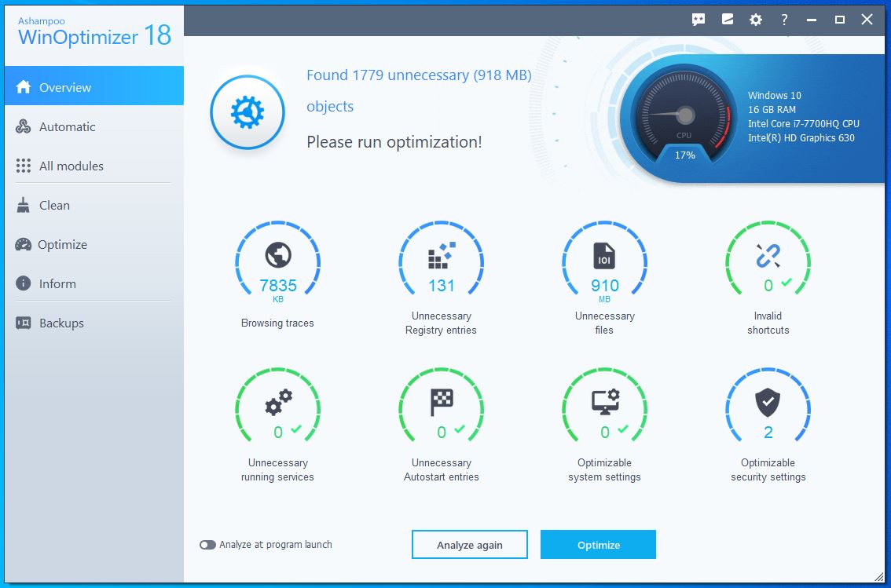The width and height of the screenshot is (891, 588).
Task: Open the feedback chat icon in titlebar
Action: point(698,20)
